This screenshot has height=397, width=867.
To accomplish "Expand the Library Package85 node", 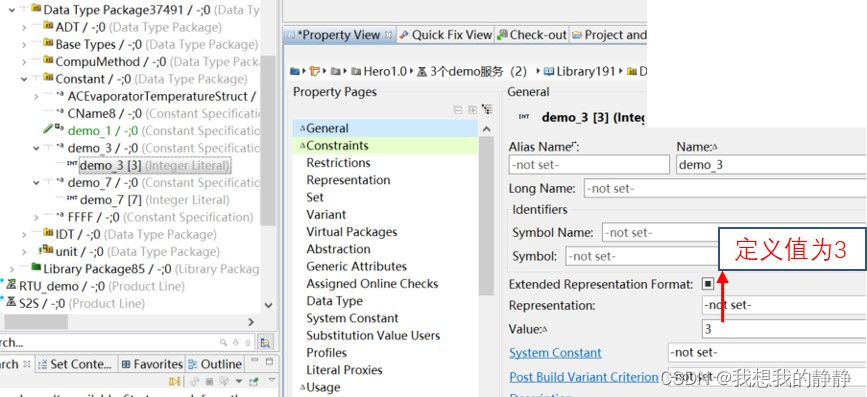I will pyautogui.click(x=12, y=269).
